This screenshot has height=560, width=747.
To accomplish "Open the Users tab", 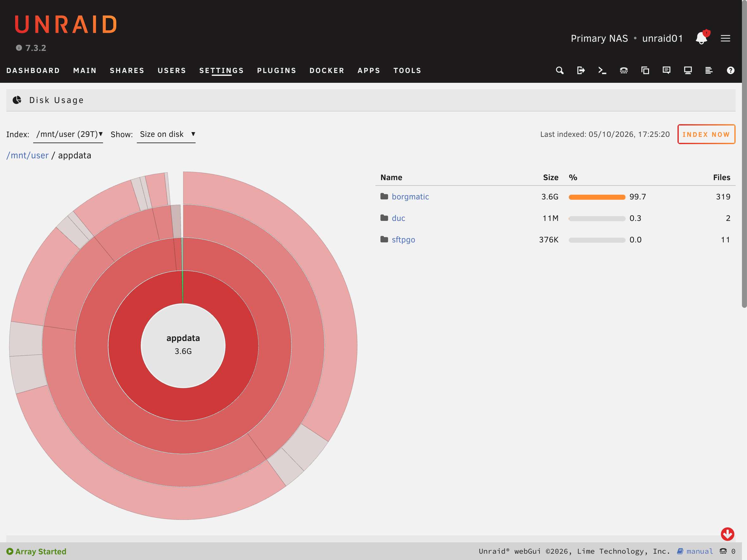I will [x=172, y=70].
